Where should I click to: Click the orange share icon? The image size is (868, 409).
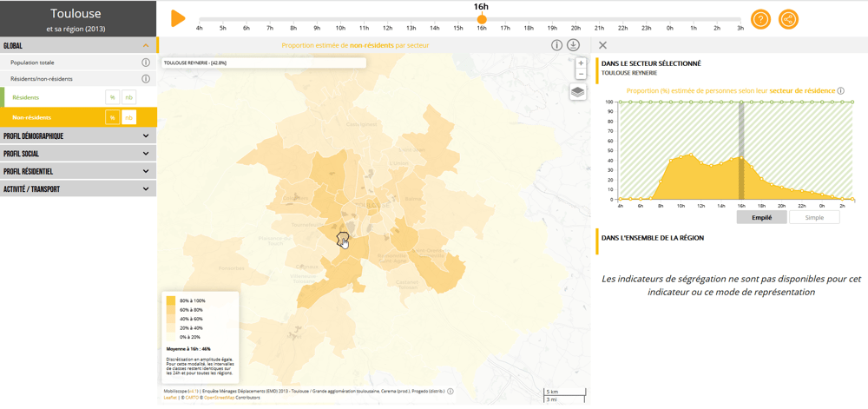pos(788,19)
